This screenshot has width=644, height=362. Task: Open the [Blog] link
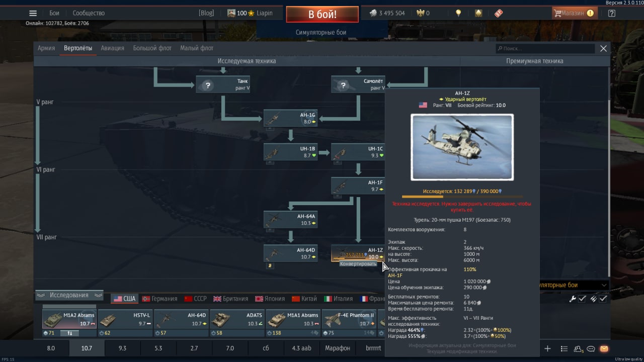tap(206, 13)
